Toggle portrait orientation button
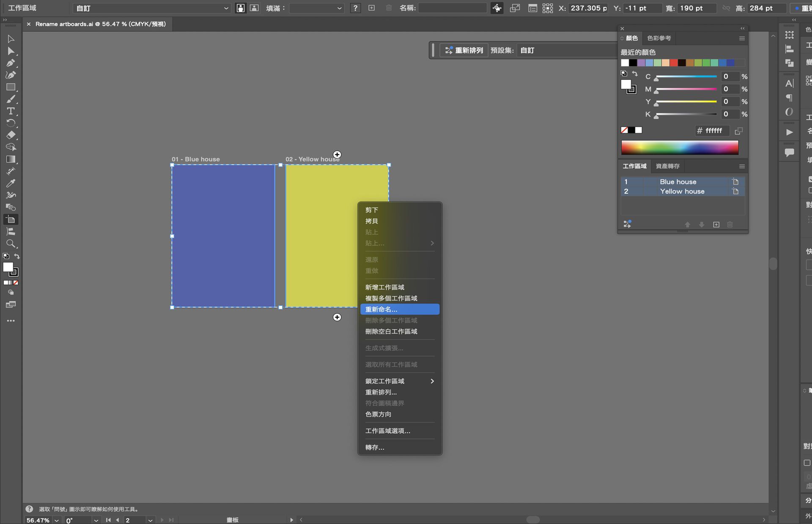This screenshot has width=812, height=524. click(240, 8)
